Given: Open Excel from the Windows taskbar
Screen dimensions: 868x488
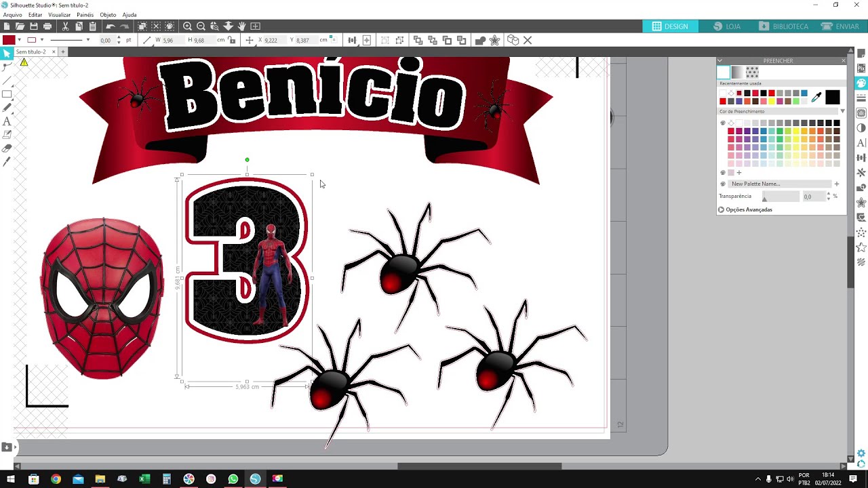Looking at the screenshot, I should coord(144,479).
